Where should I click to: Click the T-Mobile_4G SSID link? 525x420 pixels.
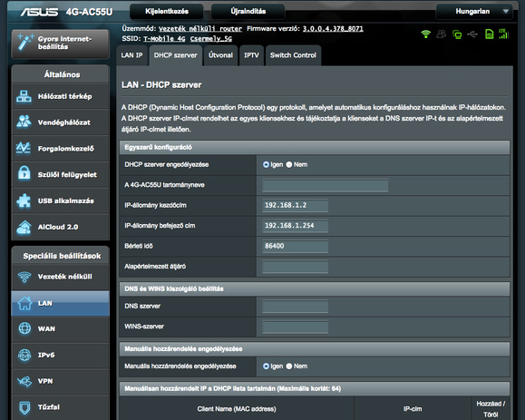point(164,39)
